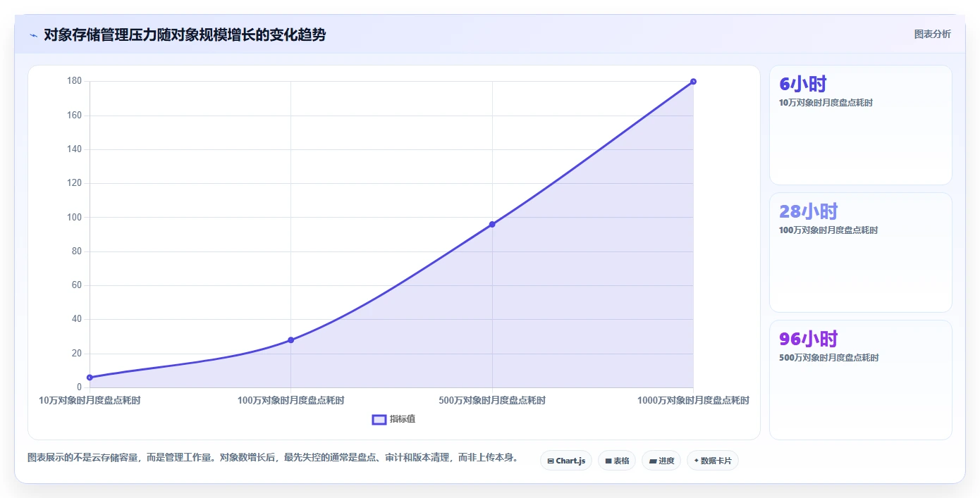Viewport: 980px width, 498px height.
Task: Click the purple legend swatch for 指标值
Action: point(379,420)
